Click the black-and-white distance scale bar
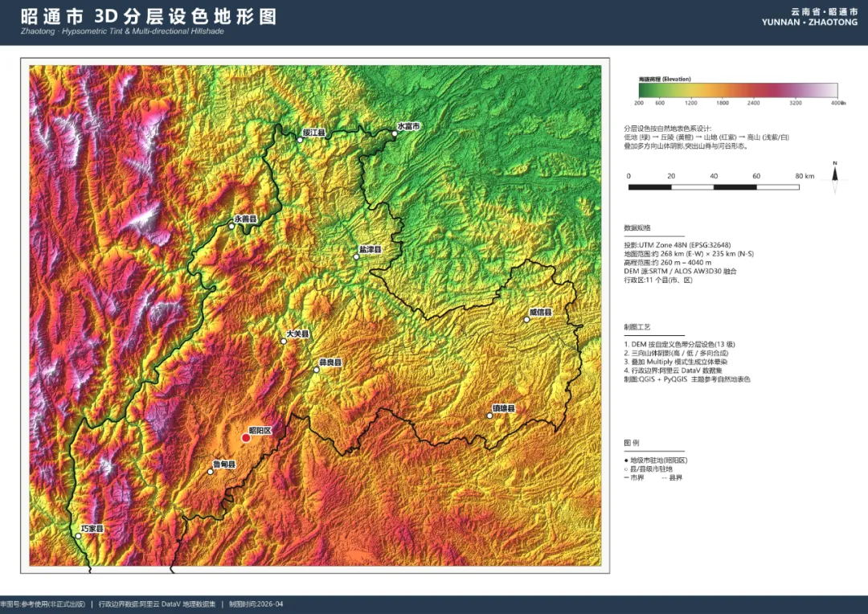The image size is (868, 614). [714, 187]
